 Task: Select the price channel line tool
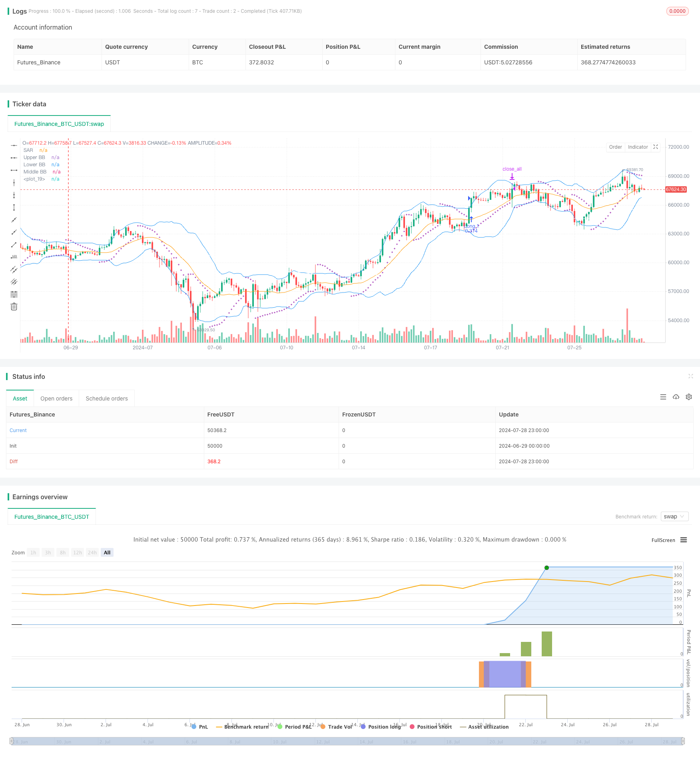click(x=14, y=269)
